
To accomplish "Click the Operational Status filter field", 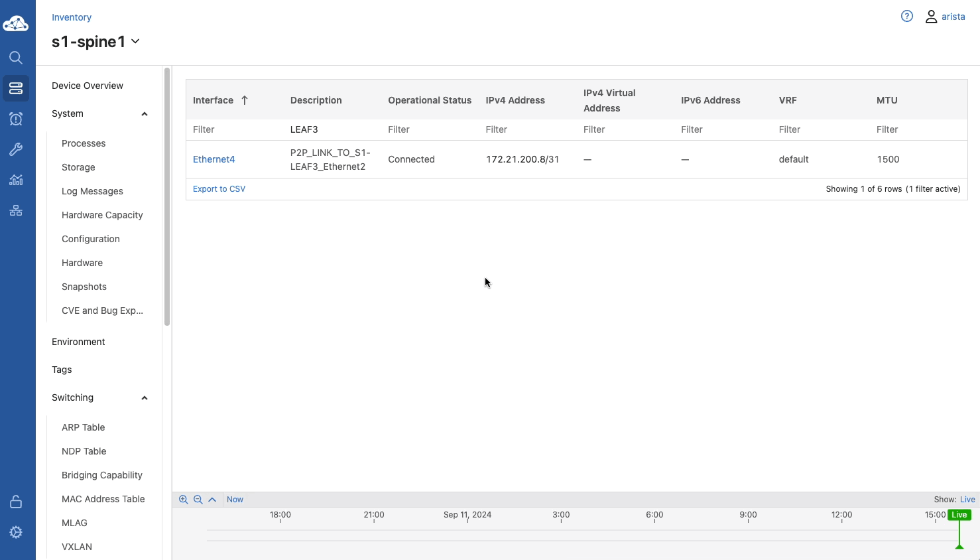I will click(429, 129).
